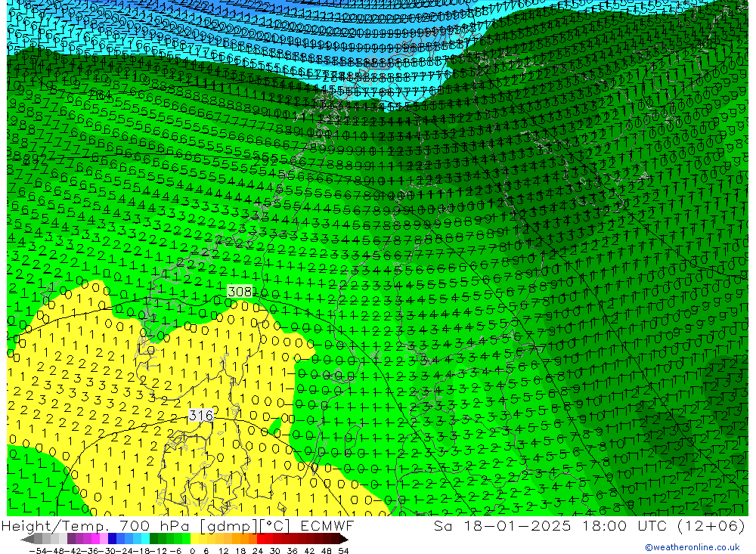The image size is (756, 554).
Task: Click the 'hPa' unit in title
Action: pos(175,526)
